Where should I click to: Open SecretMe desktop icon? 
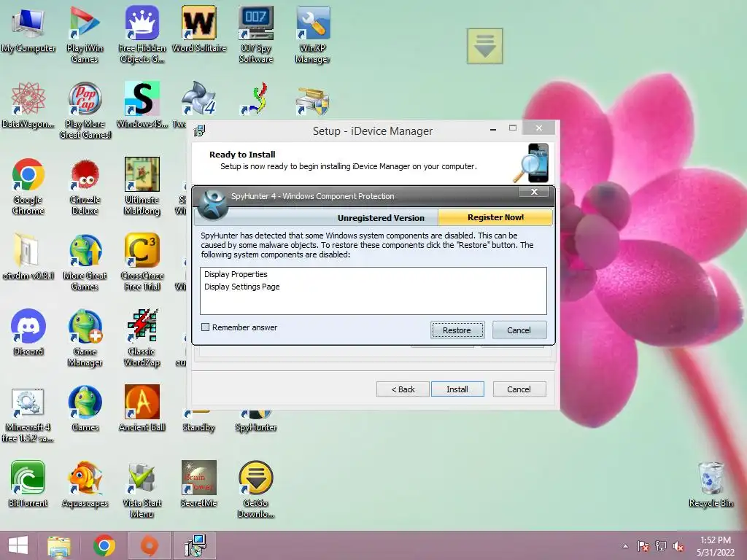[199, 484]
